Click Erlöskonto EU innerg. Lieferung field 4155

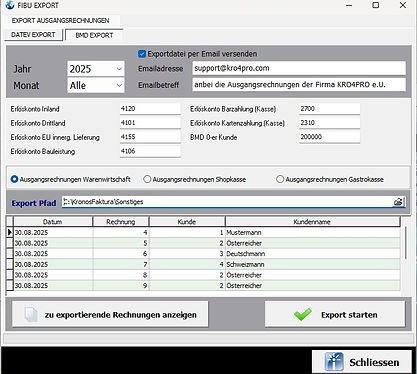[x=150, y=137]
